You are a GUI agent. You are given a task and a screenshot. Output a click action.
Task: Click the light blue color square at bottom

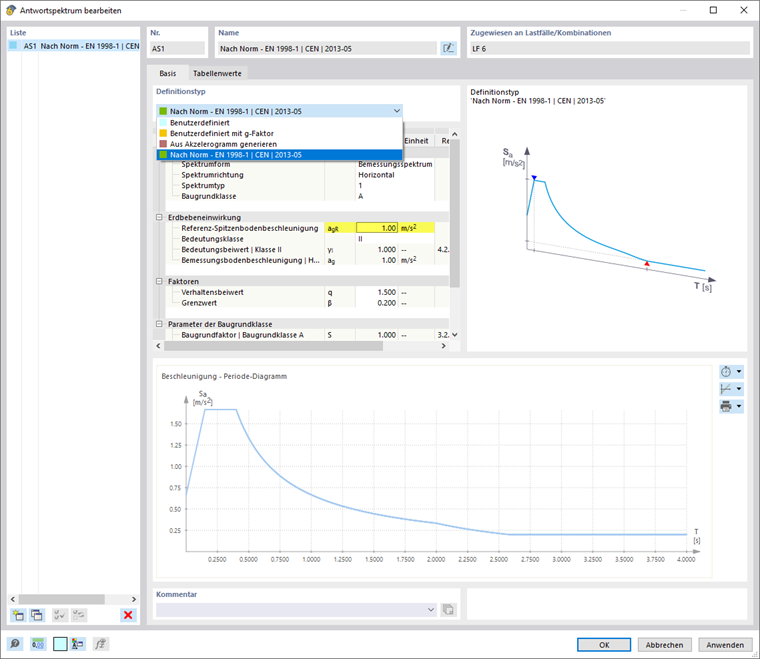pos(60,644)
